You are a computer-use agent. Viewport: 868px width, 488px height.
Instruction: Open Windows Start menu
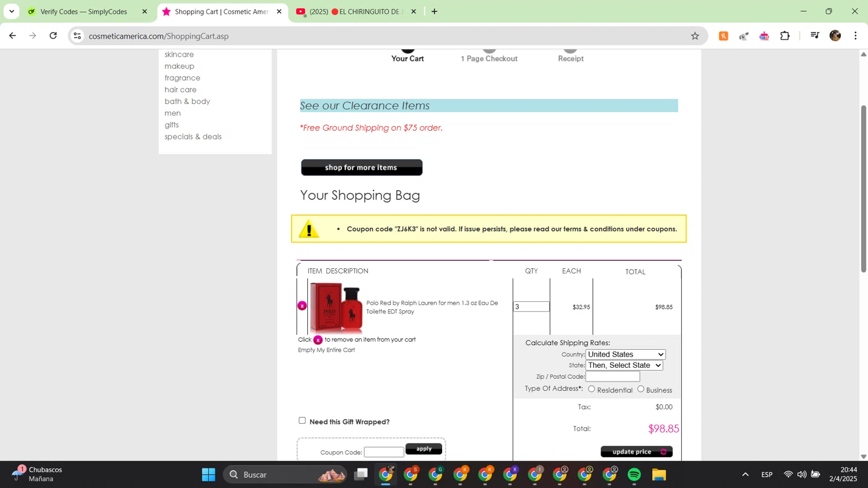(x=208, y=475)
